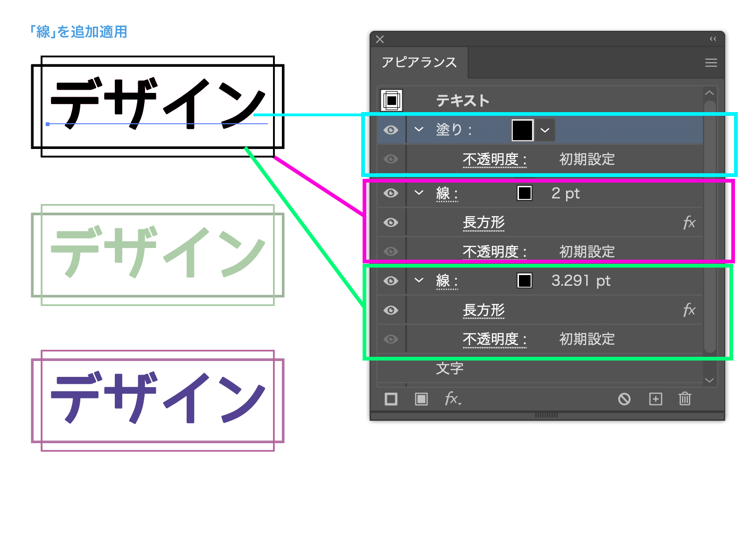
Task: Toggle visibility of the 3.291 pt stroke
Action: (x=391, y=281)
